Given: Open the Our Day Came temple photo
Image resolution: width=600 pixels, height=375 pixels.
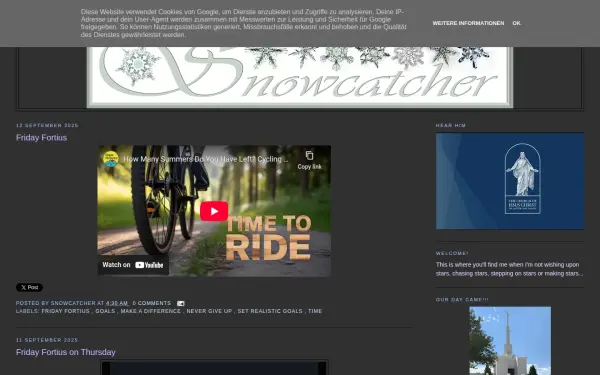Looking at the screenshot, I should (x=510, y=341).
